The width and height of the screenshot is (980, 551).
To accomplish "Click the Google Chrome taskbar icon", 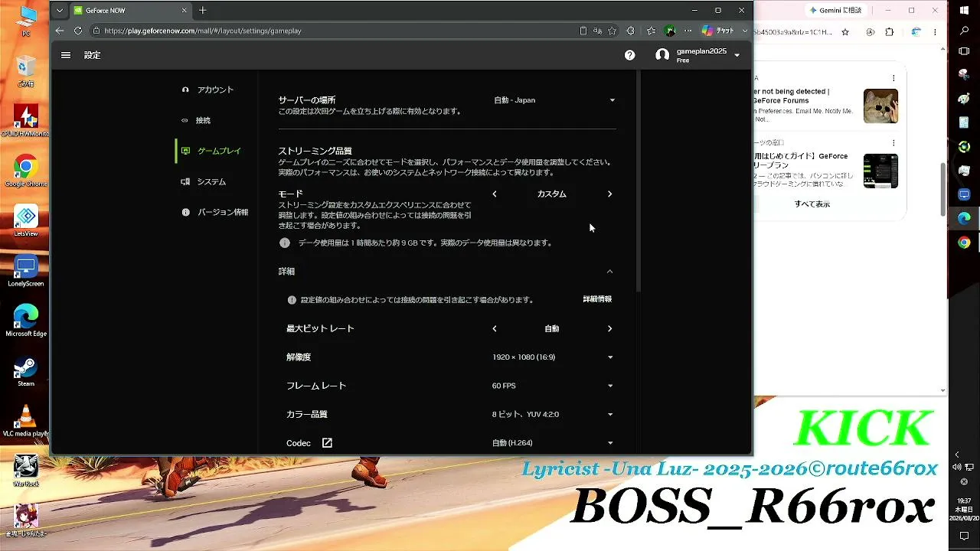I will 964,243.
